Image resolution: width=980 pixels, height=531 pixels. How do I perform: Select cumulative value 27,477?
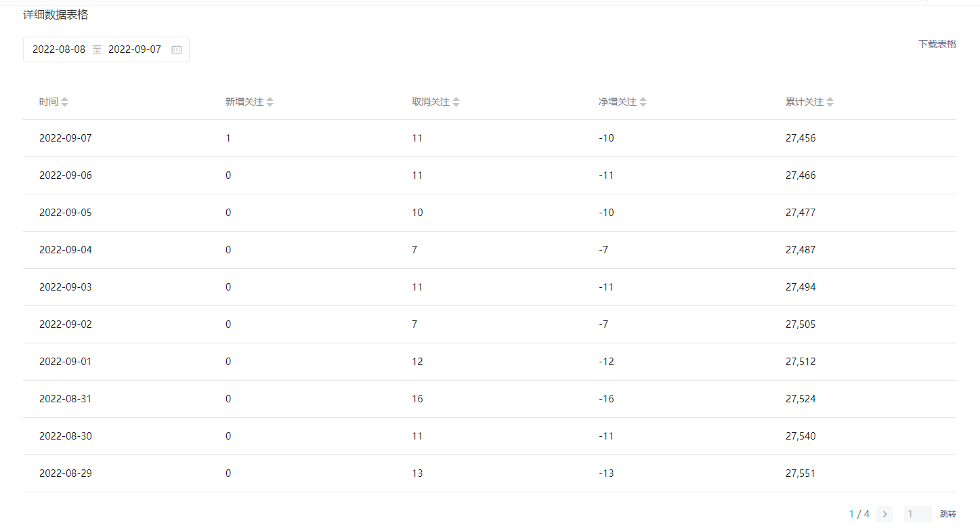pyautogui.click(x=801, y=213)
